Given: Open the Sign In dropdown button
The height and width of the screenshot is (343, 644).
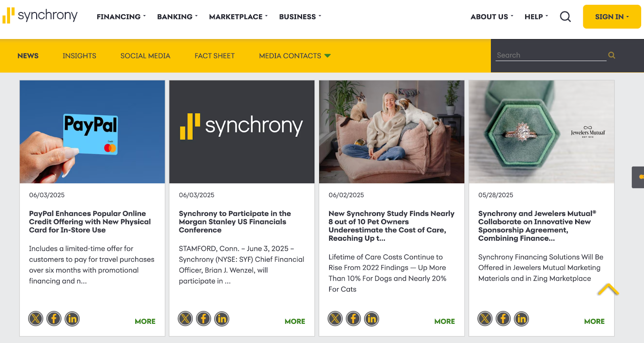Looking at the screenshot, I should [612, 17].
